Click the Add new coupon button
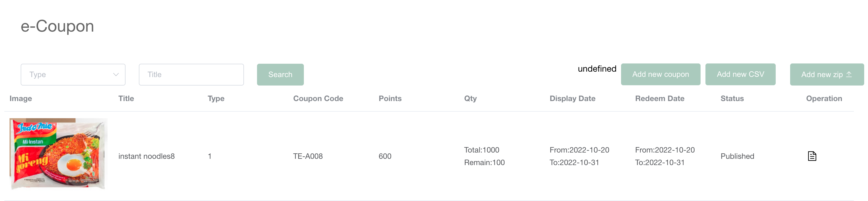Image resolution: width=868 pixels, height=201 pixels. pos(660,74)
